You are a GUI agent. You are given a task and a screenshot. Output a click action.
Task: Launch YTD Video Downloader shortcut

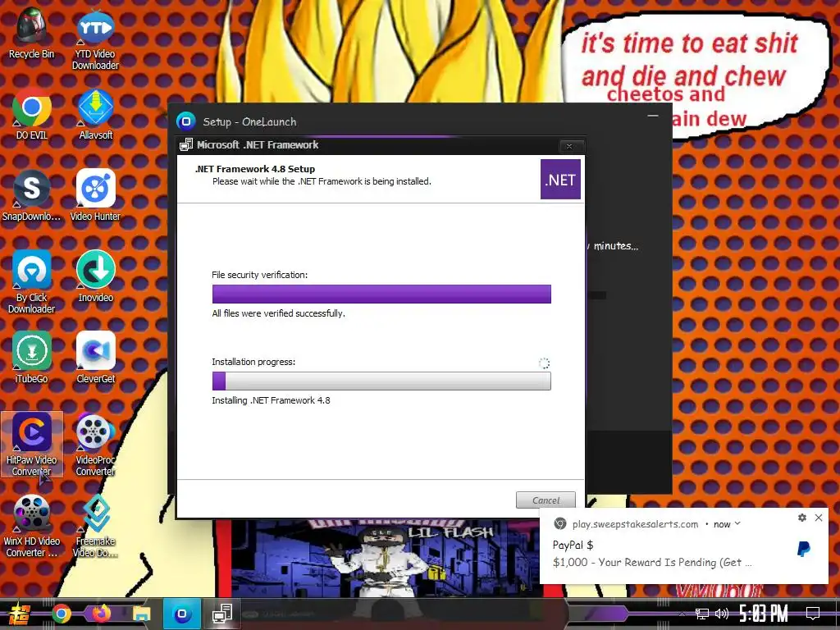pyautogui.click(x=95, y=39)
